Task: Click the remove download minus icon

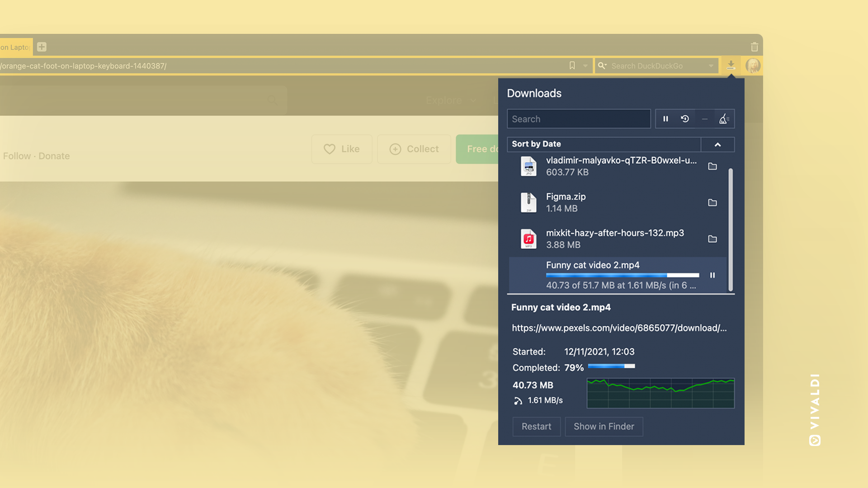Action: pyautogui.click(x=704, y=119)
